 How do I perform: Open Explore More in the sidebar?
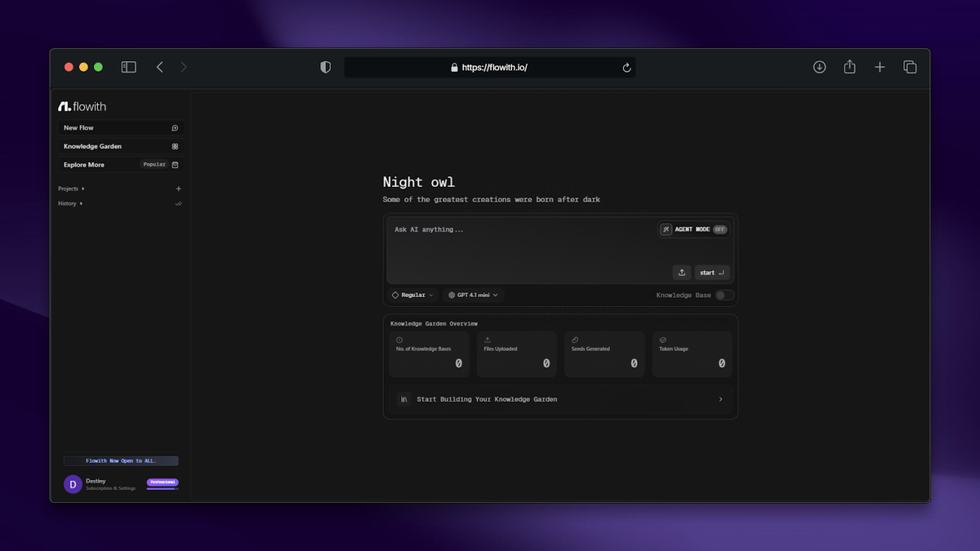click(121, 164)
